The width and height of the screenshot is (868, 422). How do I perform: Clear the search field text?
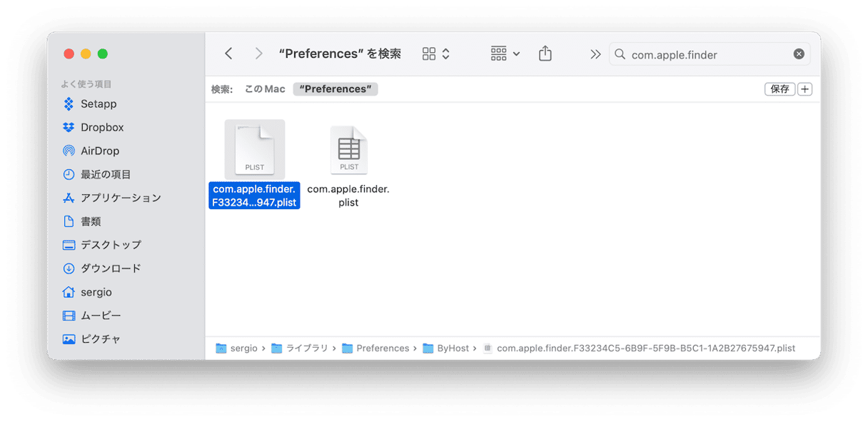(799, 54)
